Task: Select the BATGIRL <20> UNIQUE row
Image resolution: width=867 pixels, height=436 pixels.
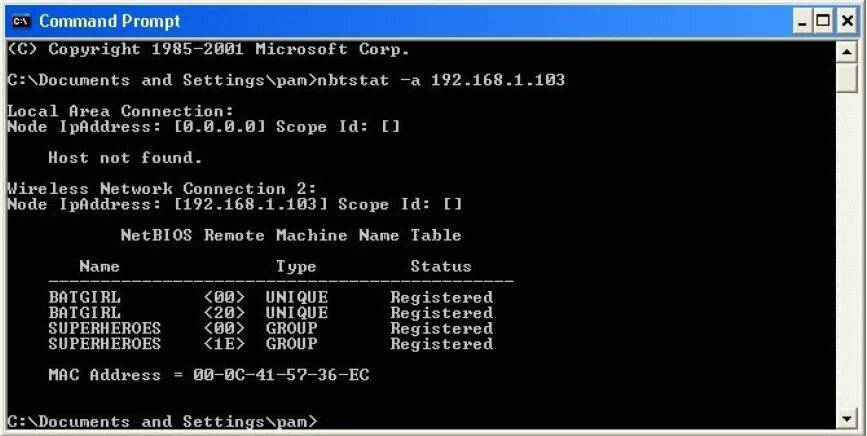Action: click(x=270, y=313)
